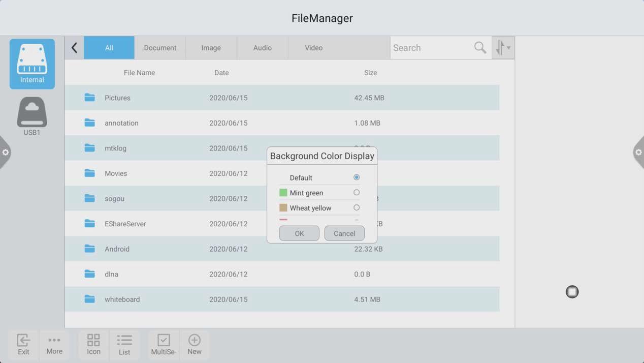Choose the Wheat yellow radio option

357,208
